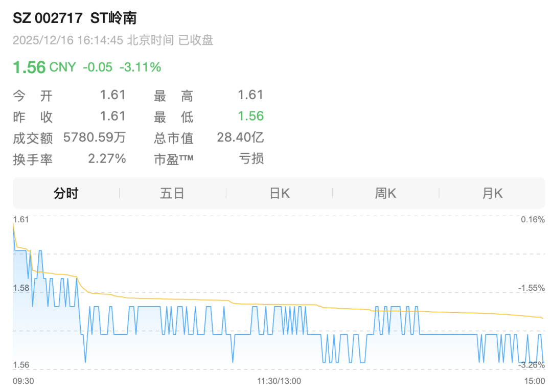Click the 09:30 time axis label
Image resolution: width=552 pixels, height=392 pixels.
click(24, 381)
